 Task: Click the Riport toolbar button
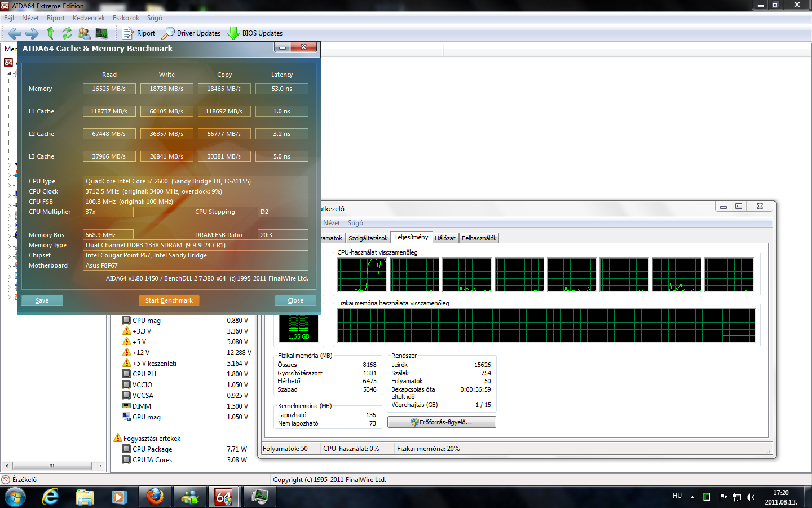click(139, 33)
